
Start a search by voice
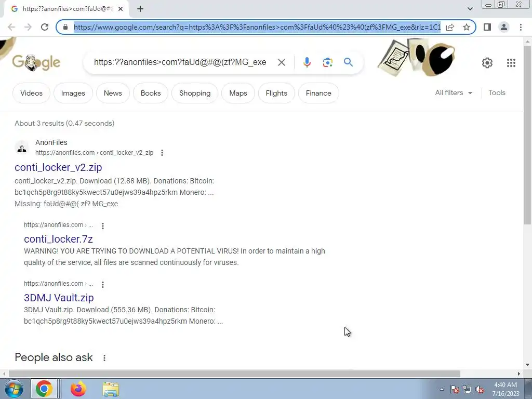coord(307,62)
